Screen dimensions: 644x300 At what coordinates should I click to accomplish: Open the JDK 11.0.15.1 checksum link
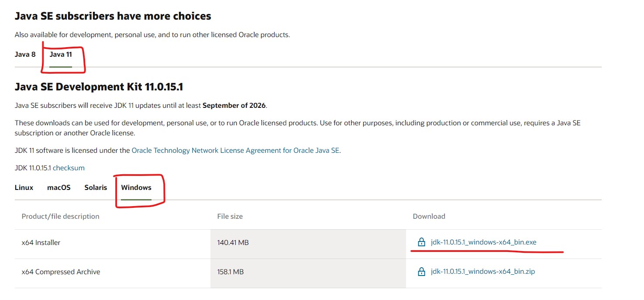coord(69,168)
